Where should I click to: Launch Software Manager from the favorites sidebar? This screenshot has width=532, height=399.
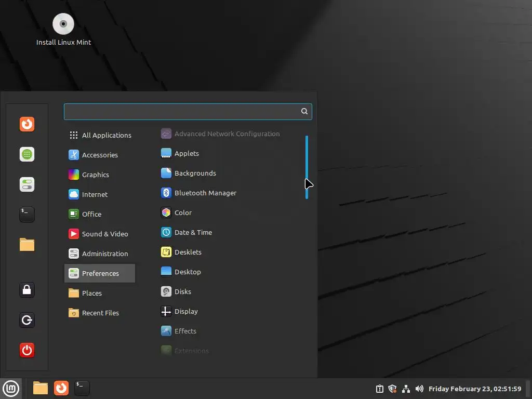point(27,154)
